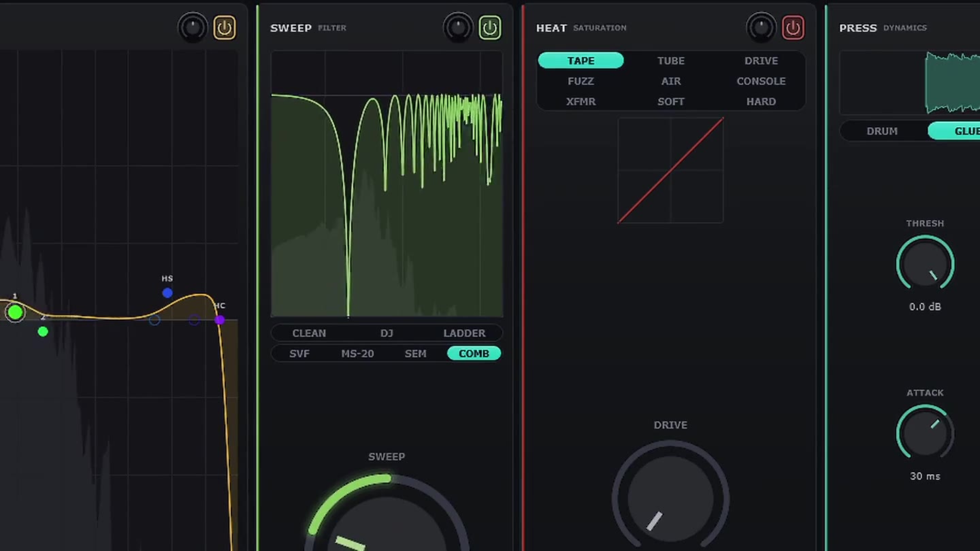The height and width of the screenshot is (551, 980).
Task: Click the 0.0 dB threshold value
Action: [x=925, y=307]
